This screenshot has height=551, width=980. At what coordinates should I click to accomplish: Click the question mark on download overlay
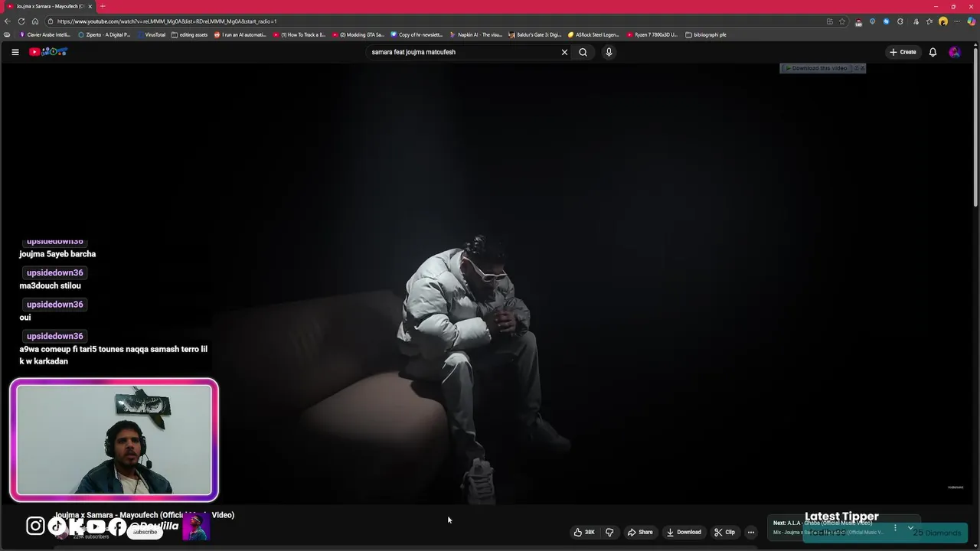(856, 68)
